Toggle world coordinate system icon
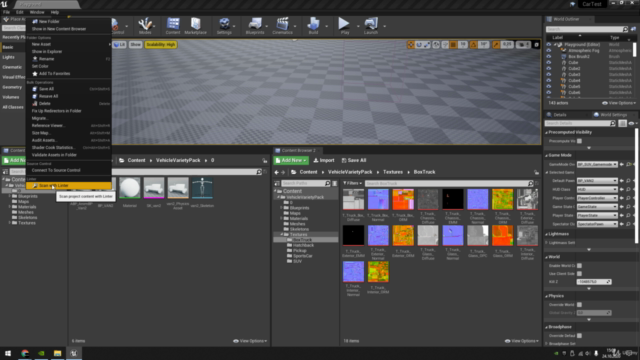The image size is (640, 360). (x=436, y=45)
